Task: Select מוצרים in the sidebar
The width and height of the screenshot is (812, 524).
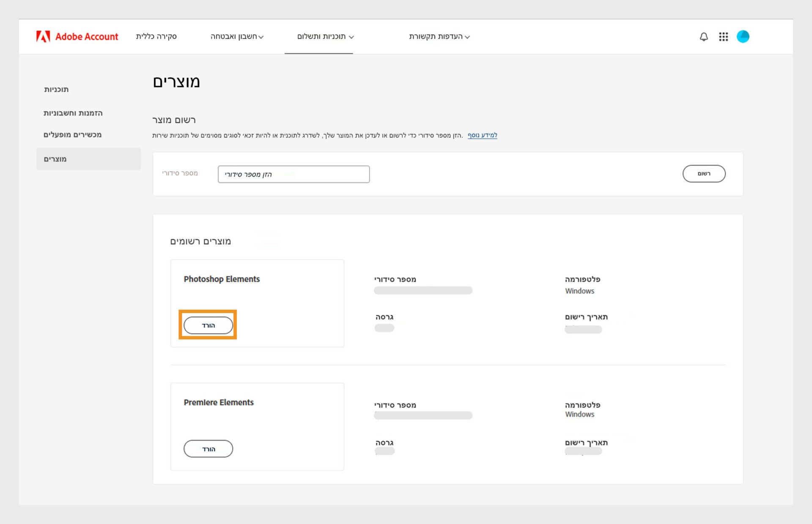Action: 55,159
